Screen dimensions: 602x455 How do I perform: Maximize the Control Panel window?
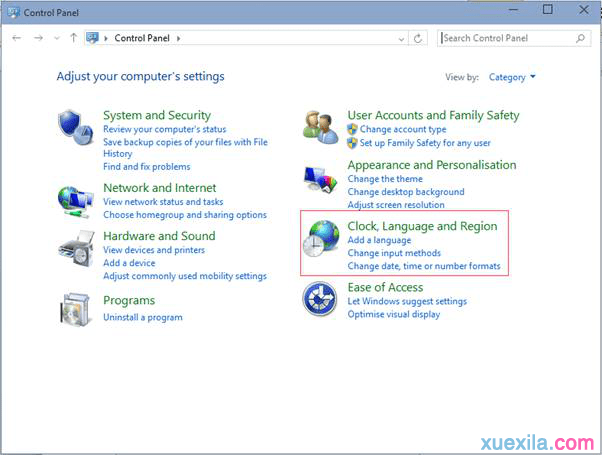click(x=548, y=10)
